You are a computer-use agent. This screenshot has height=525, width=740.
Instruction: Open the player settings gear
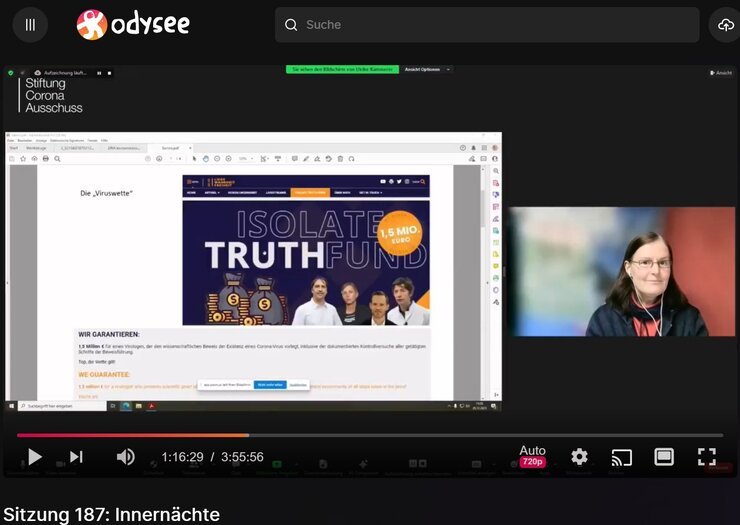tap(579, 457)
